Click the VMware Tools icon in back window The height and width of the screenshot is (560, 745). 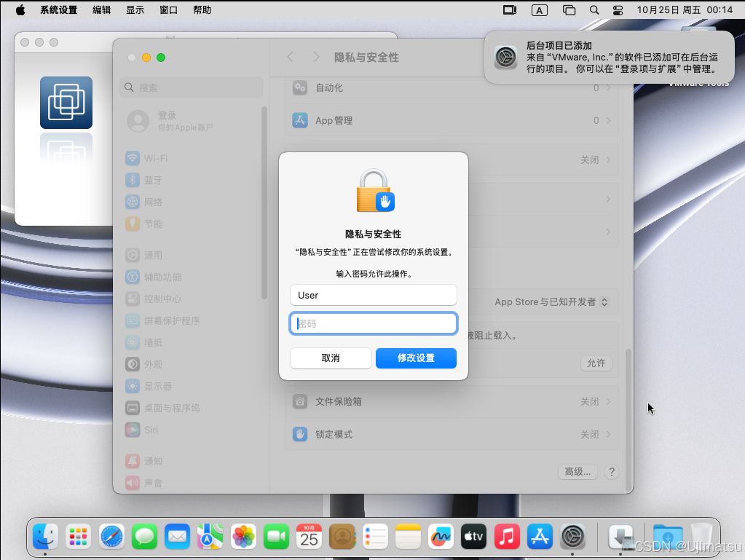click(66, 103)
